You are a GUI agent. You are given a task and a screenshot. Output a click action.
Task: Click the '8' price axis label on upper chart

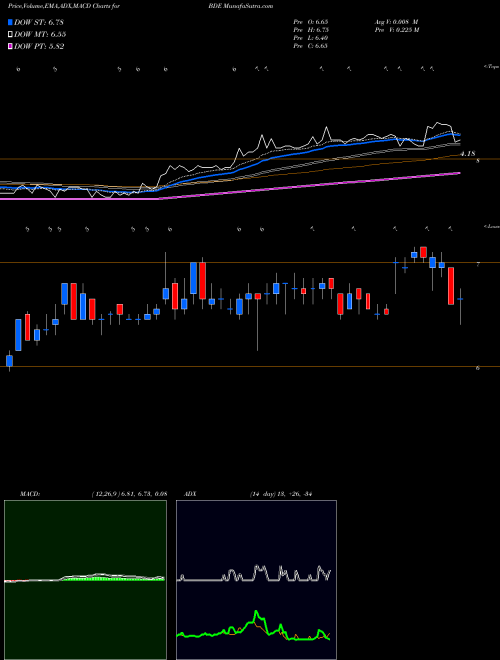(478, 161)
